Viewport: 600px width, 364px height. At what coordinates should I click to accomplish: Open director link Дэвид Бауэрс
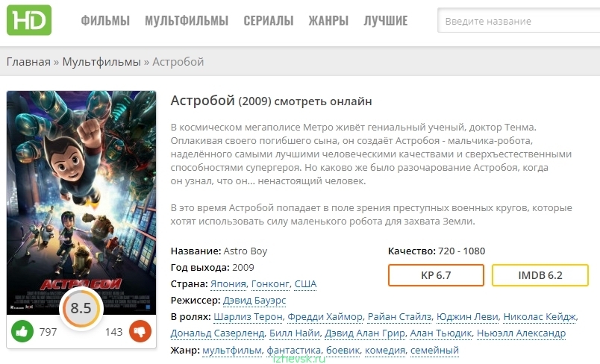(254, 301)
